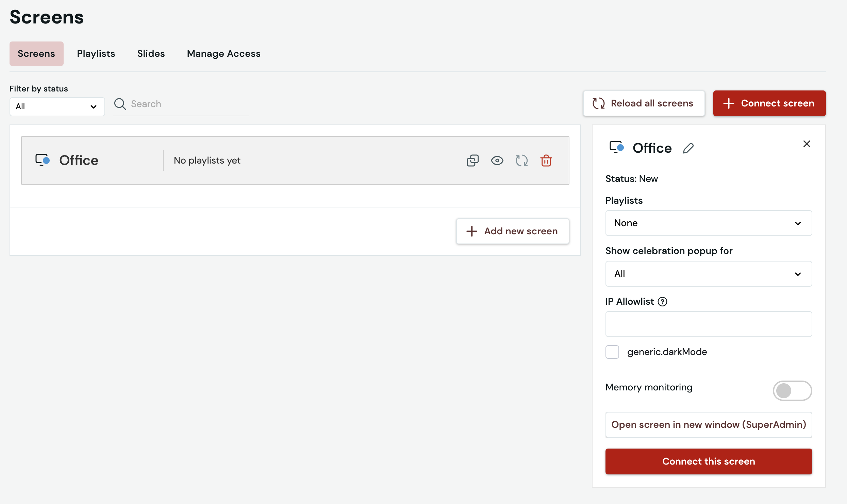Open Show celebration popup for dropdown

(x=709, y=274)
